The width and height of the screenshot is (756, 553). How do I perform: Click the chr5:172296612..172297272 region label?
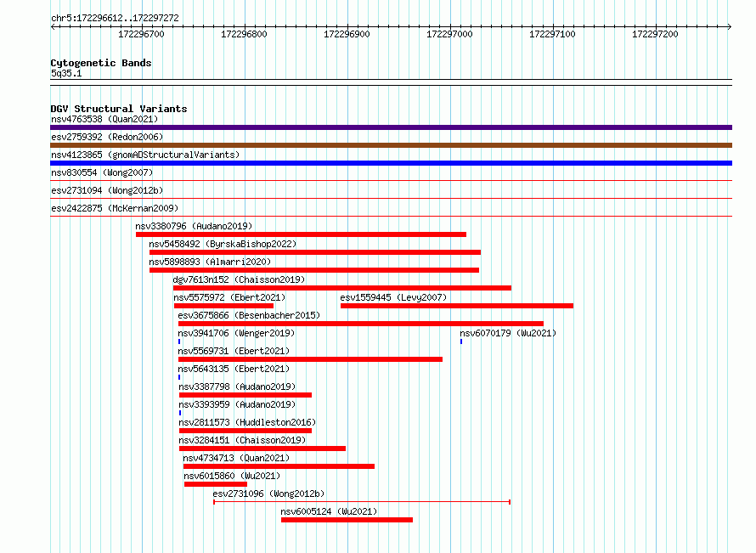click(x=115, y=19)
